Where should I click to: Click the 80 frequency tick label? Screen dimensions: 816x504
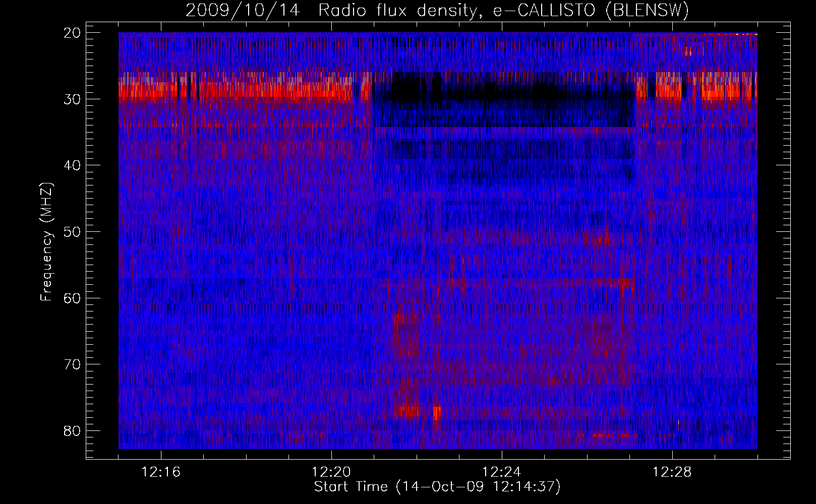tap(72, 431)
